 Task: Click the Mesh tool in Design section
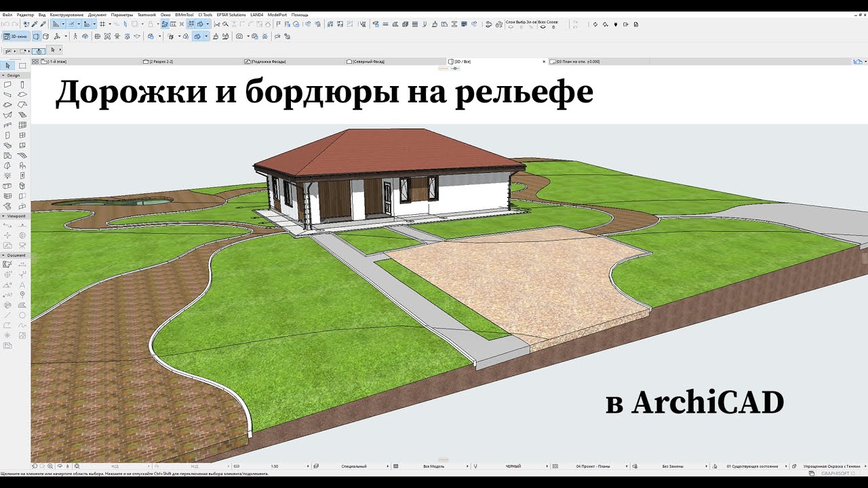pos(22,155)
